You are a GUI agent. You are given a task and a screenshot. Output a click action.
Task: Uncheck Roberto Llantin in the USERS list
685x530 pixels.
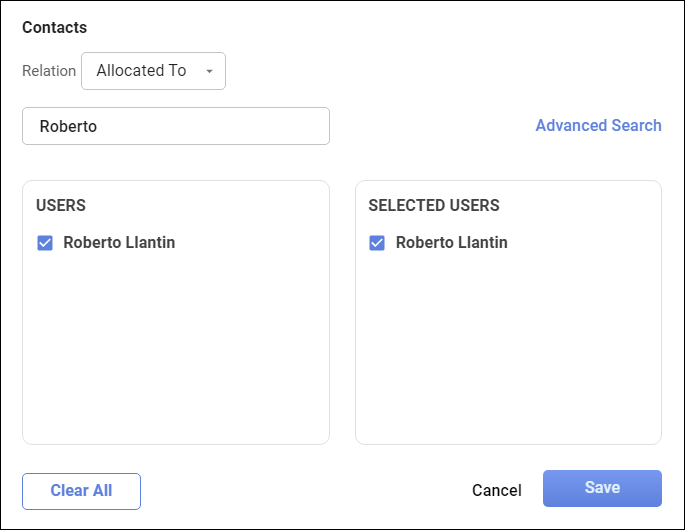(45, 243)
